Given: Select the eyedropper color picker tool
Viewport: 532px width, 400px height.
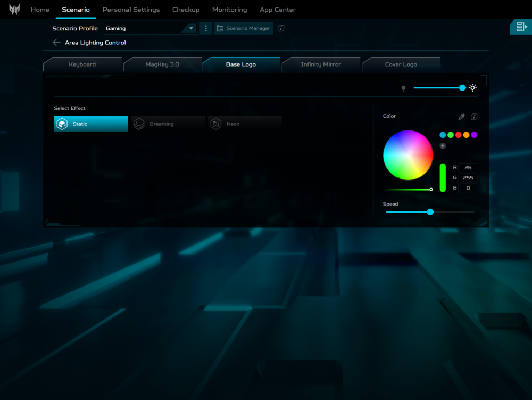Looking at the screenshot, I should [x=461, y=117].
